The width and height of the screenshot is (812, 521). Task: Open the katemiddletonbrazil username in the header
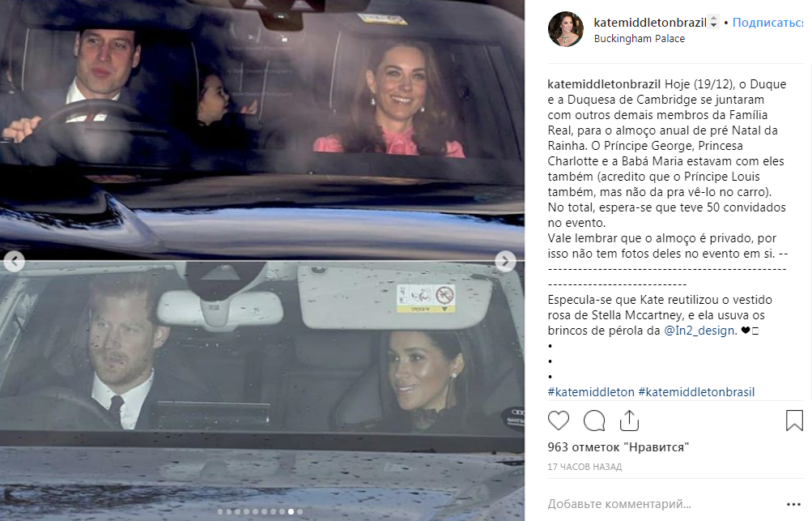[x=650, y=23]
